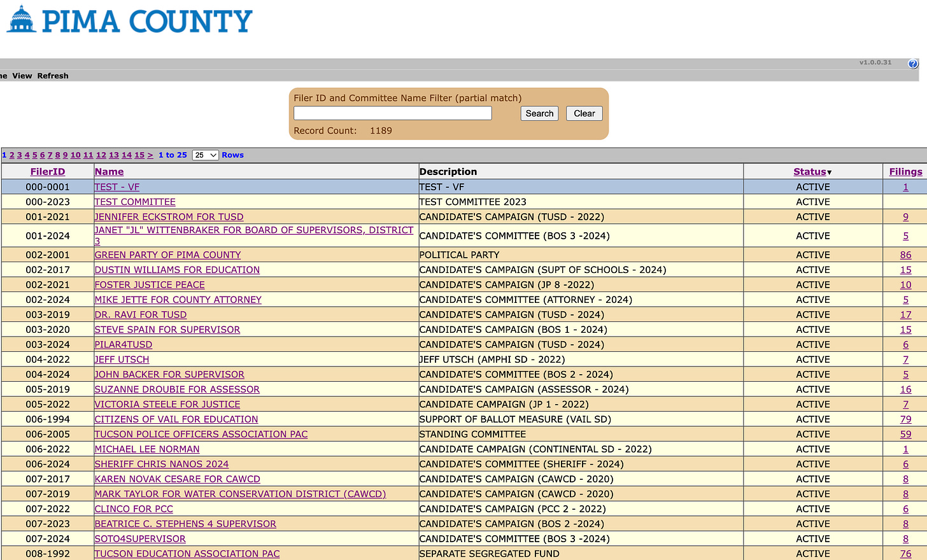Select the FilerID cell 007-2024
This screenshot has width=927, height=560.
point(48,539)
